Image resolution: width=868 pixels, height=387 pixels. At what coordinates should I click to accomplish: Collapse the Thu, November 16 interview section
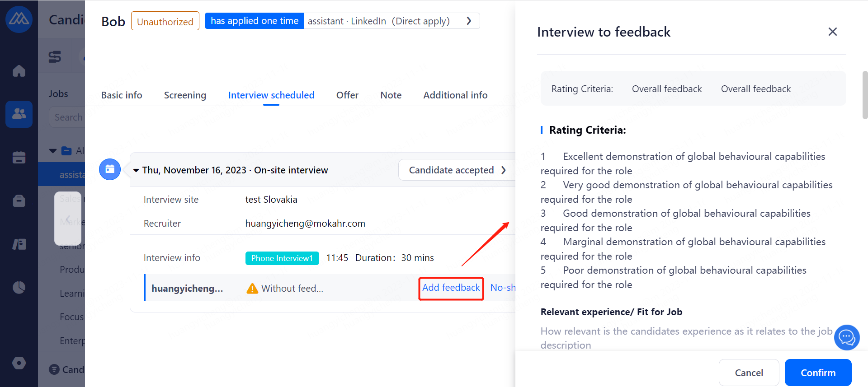[136, 170]
